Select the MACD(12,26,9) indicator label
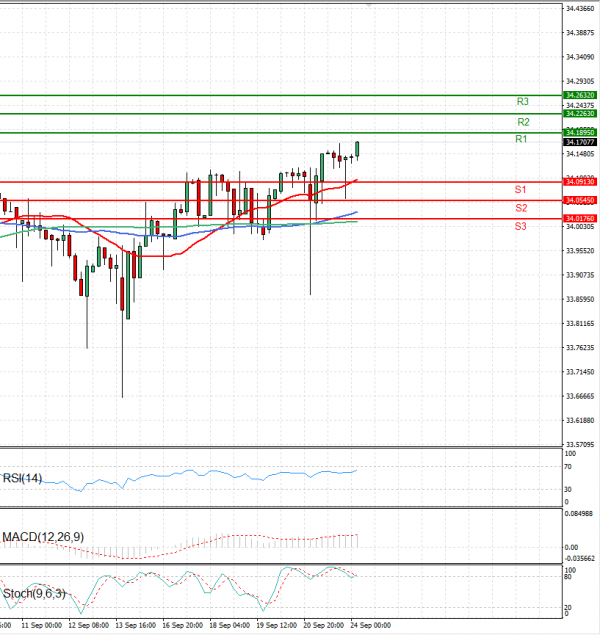This screenshot has width=600, height=635. click(x=43, y=538)
